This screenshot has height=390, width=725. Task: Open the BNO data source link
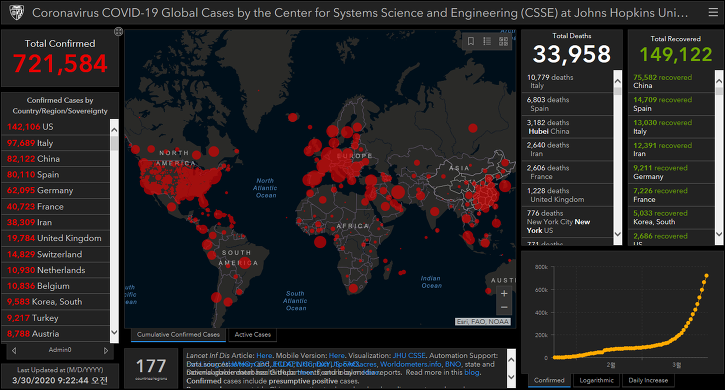[453, 364]
